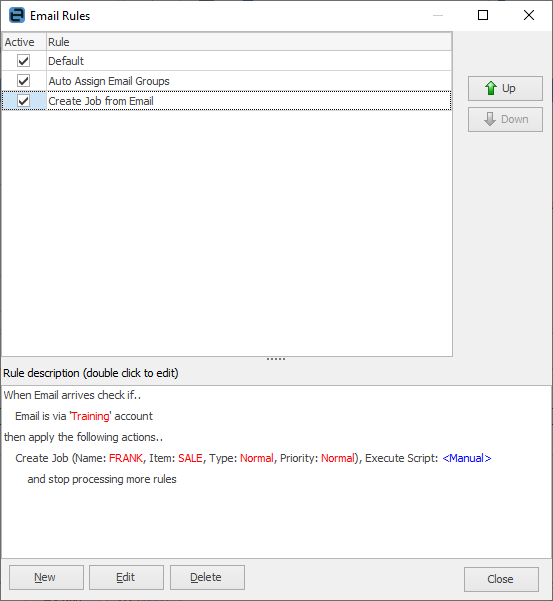The height and width of the screenshot is (601, 553).
Task: Click the Active column header
Action: (24, 42)
